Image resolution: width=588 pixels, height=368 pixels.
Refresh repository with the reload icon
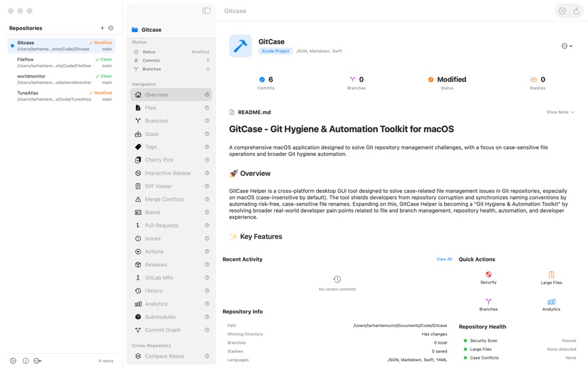coord(576,11)
